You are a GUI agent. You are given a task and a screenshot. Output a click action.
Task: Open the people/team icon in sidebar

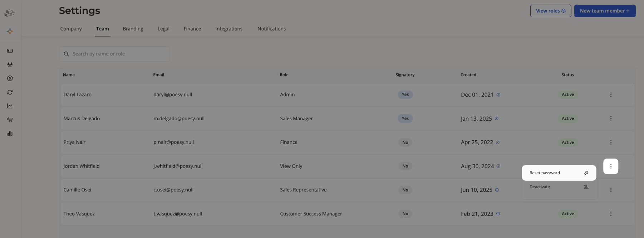click(x=10, y=65)
